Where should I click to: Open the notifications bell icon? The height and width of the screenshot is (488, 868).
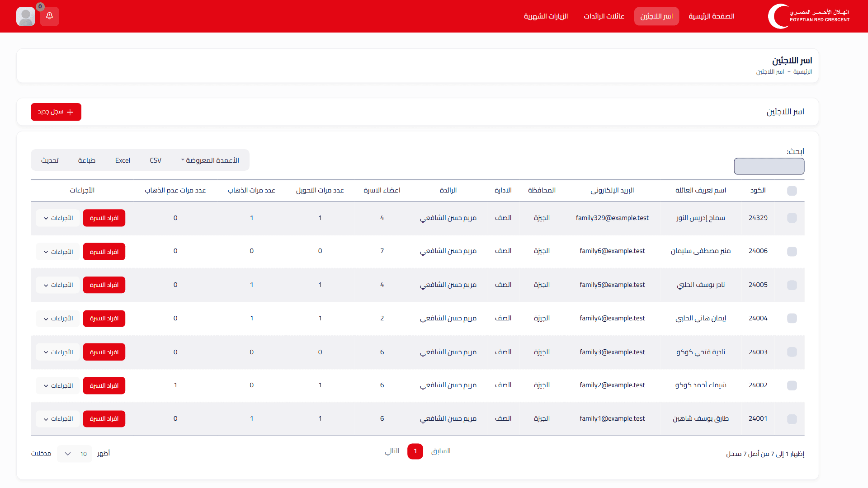pyautogui.click(x=50, y=16)
